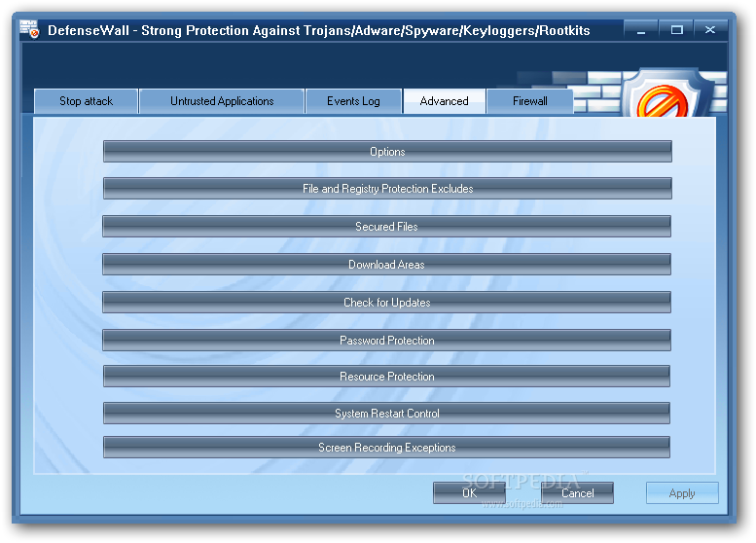Open Password Protection settings
The image size is (756, 543).
[x=386, y=341]
